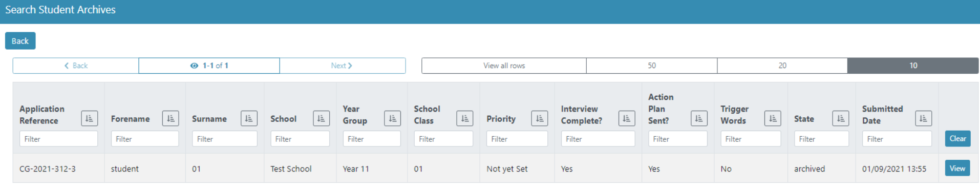Sort by Year Group icon
The image size is (980, 191).
392,118
